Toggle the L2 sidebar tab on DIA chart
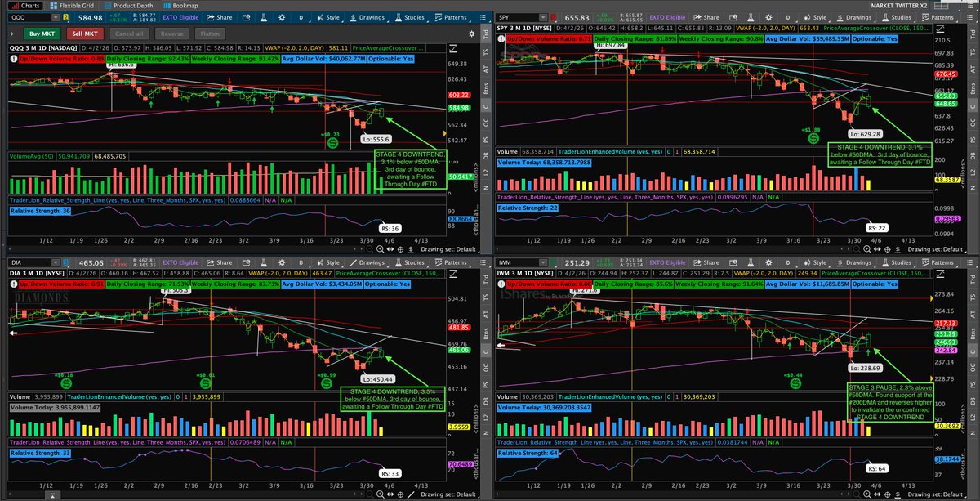 click(x=486, y=417)
